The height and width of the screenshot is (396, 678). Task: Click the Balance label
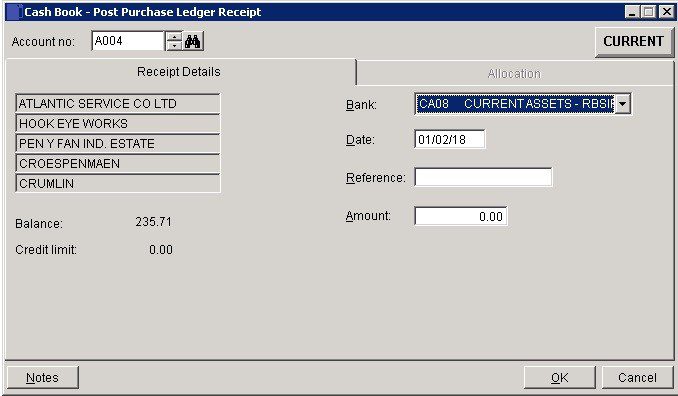pos(39,224)
